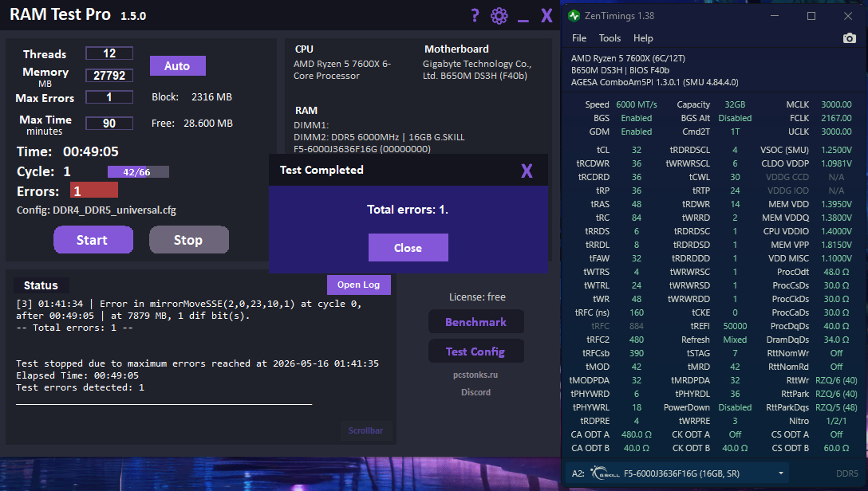
Task: Expand the A2 memory module dropdown
Action: (x=780, y=473)
